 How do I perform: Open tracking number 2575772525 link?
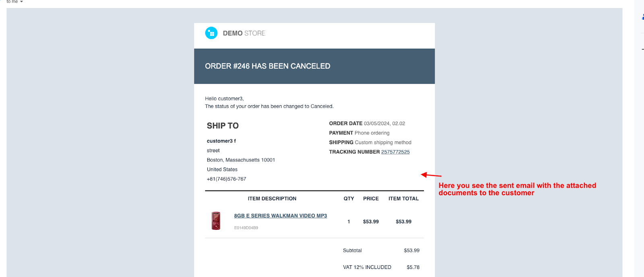coord(395,152)
